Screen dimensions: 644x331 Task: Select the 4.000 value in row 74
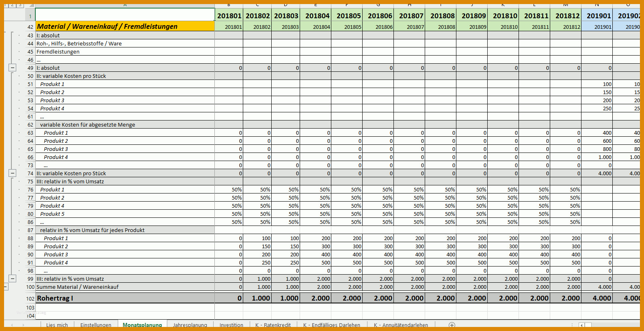click(x=597, y=173)
